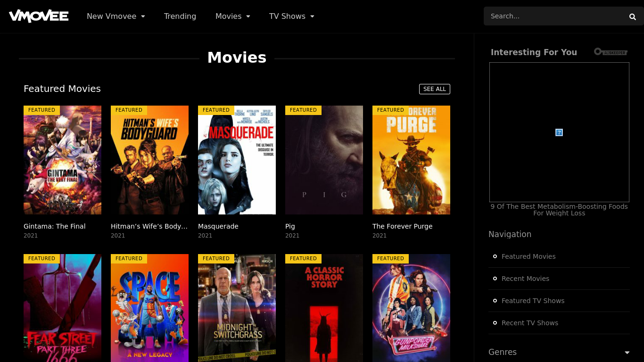Navigate to Recent TV Shows in sidebar
The image size is (644, 362).
coord(530,323)
